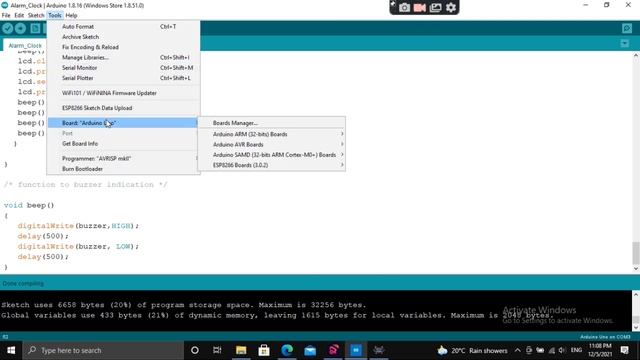Click the 'digitalWrite(buzzer, LOW);' line
The width and height of the screenshot is (640, 360).
click(78, 247)
